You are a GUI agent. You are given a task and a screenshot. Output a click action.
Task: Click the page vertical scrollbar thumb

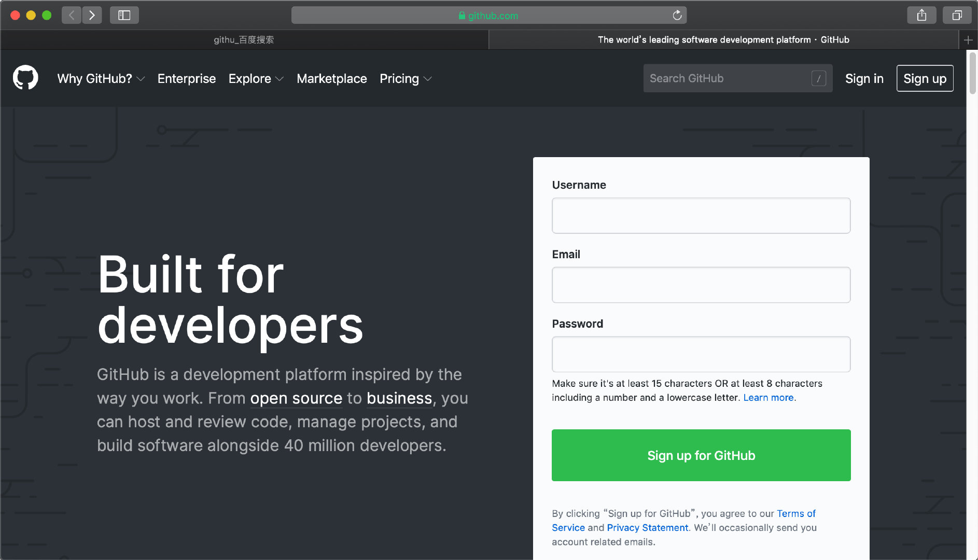[972, 73]
